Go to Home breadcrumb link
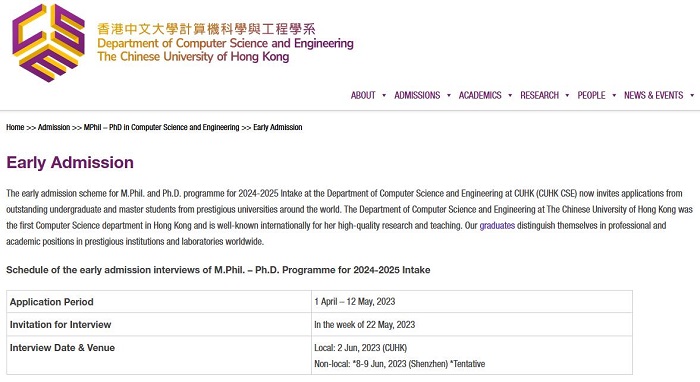 tap(15, 127)
